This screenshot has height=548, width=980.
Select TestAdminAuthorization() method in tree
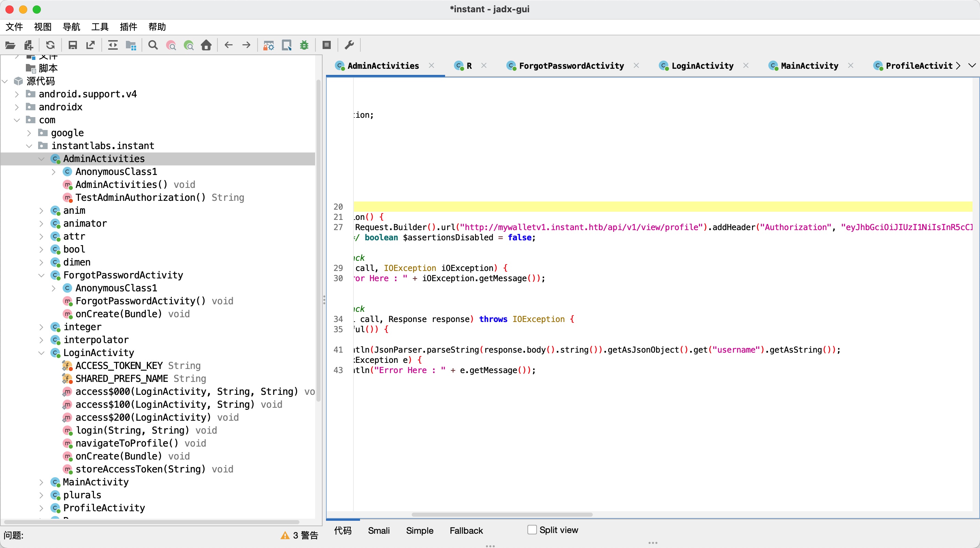pos(141,197)
